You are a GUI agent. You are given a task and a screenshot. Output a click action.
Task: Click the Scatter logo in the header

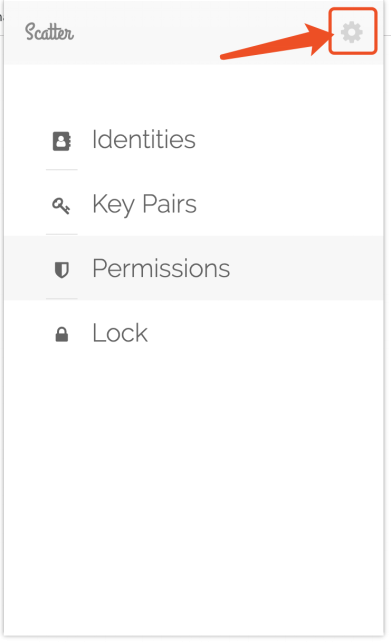49,32
